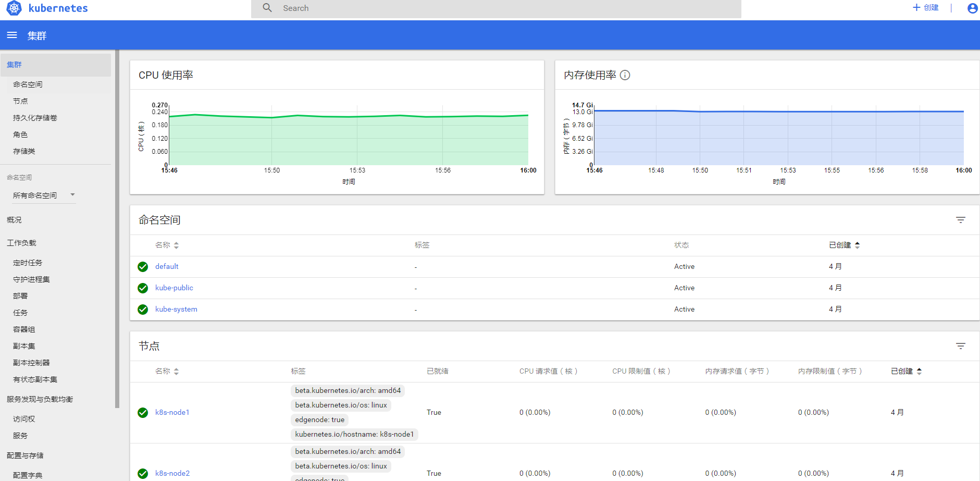980x481 pixels.
Task: Toggle the hamburger navigation menu
Action: click(x=12, y=35)
